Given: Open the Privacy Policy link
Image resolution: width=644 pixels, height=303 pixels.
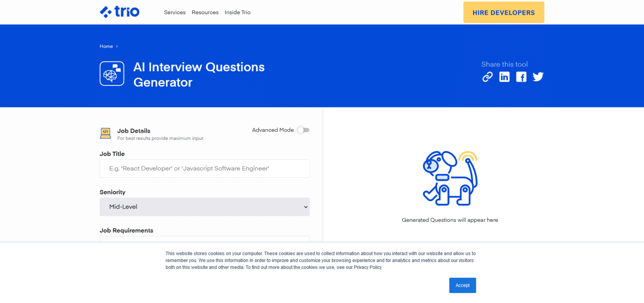Looking at the screenshot, I should tap(368, 267).
